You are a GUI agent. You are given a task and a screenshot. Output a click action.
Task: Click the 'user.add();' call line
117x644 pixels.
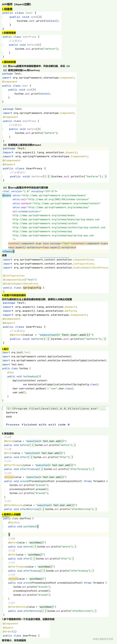tap(19, 393)
